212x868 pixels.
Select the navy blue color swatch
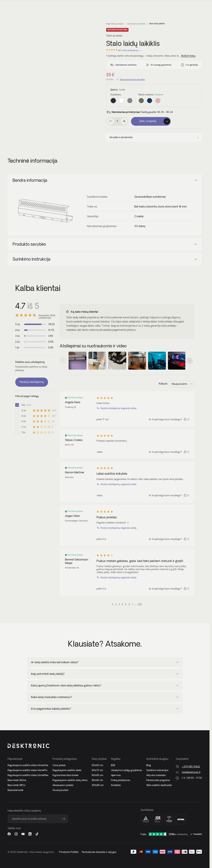[x=149, y=101]
